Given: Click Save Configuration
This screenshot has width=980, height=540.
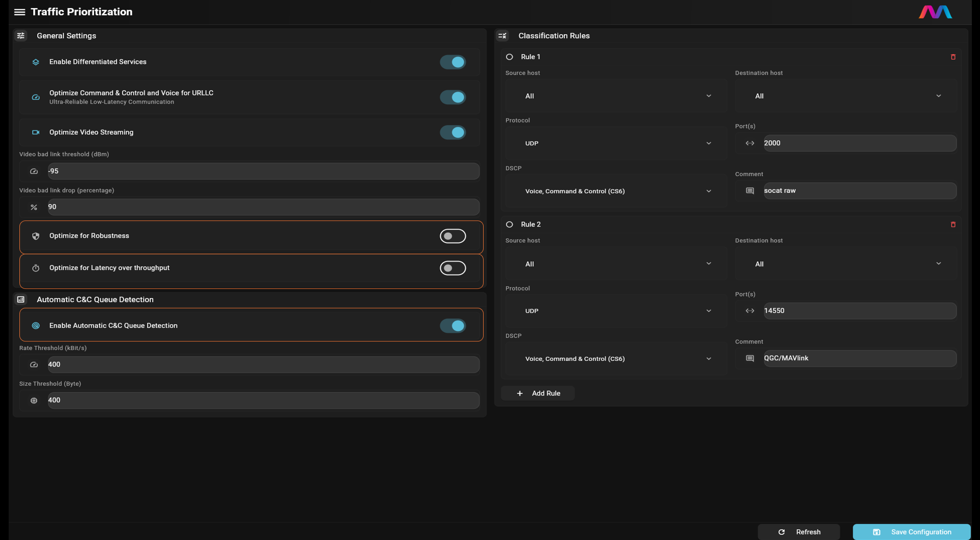Looking at the screenshot, I should click(911, 532).
